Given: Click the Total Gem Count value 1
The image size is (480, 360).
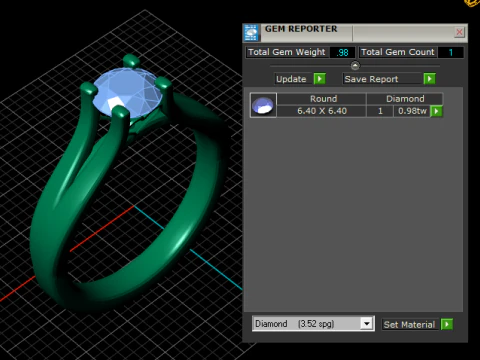Looking at the screenshot, I should tap(451, 52).
